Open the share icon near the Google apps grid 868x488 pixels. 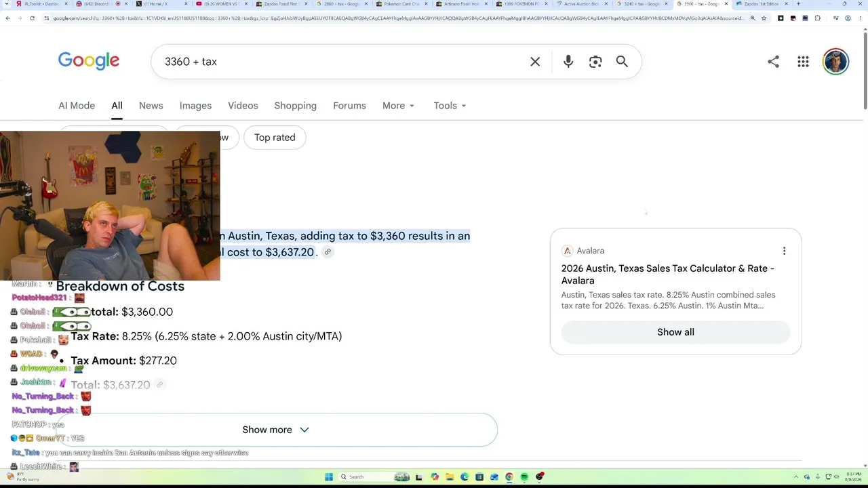pyautogui.click(x=773, y=62)
